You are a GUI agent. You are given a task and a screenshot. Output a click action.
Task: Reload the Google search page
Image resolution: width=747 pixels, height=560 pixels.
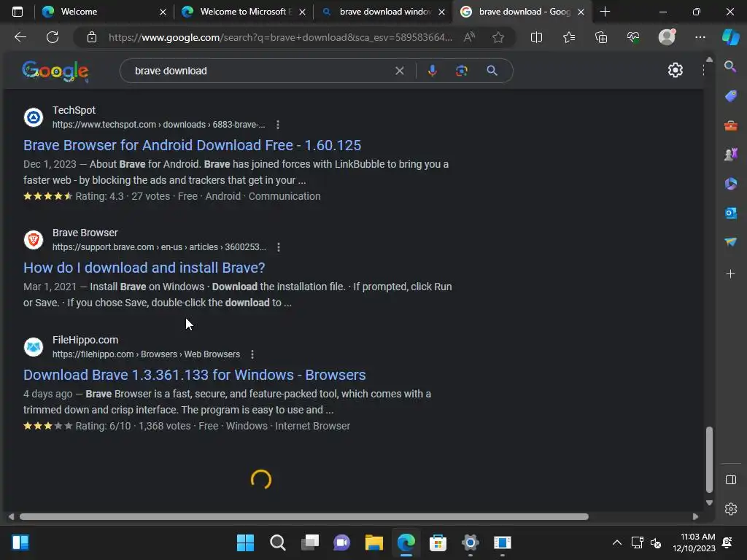point(53,37)
